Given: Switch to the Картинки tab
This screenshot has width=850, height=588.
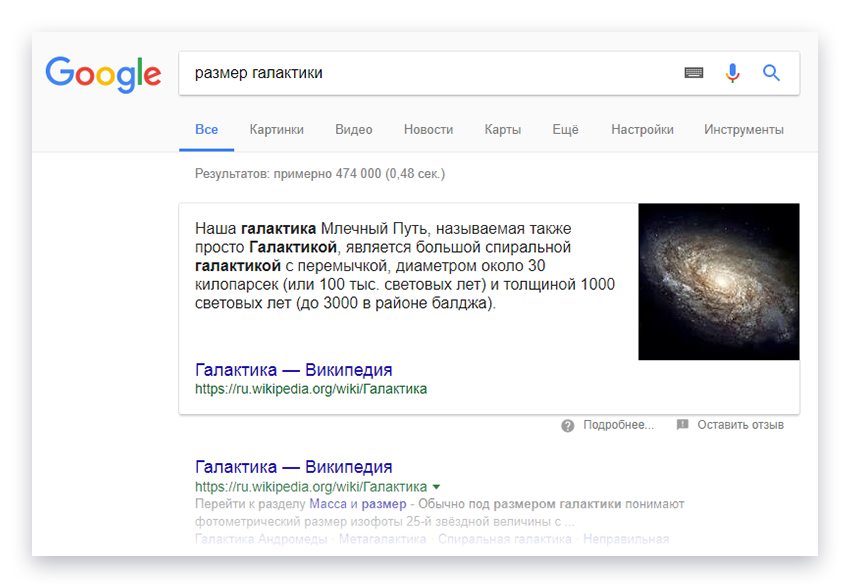Looking at the screenshot, I should coord(276,130).
